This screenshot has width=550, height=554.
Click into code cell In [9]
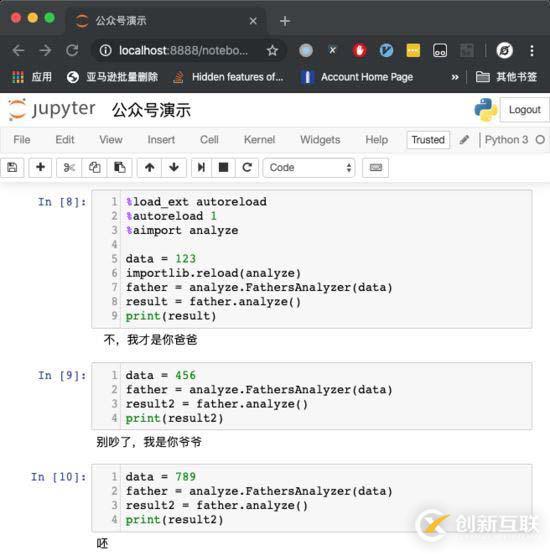312,396
